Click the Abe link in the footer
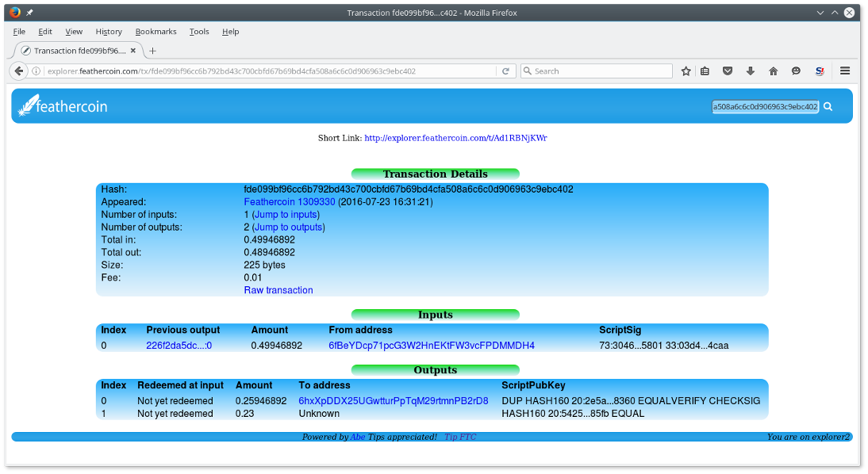The height and width of the screenshot is (474, 868). [358, 437]
